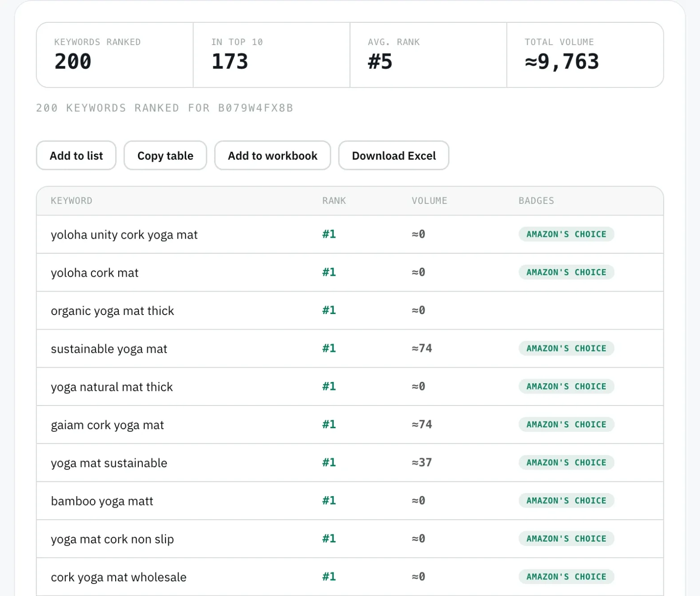Click Amazon's Choice badge in yoga mat sustainable row

566,463
